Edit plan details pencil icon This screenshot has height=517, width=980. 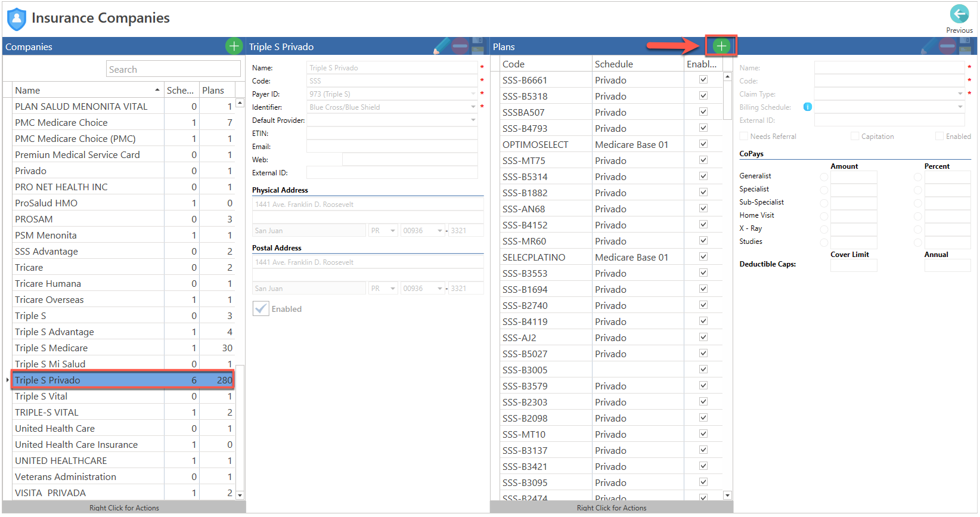(929, 46)
